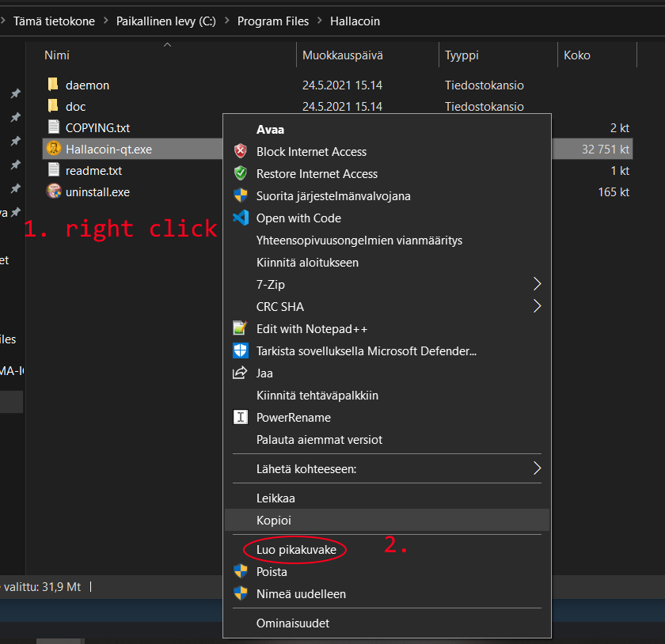The width and height of the screenshot is (665, 644).
Task: Click the COPYING.txt file icon
Action: tap(54, 127)
